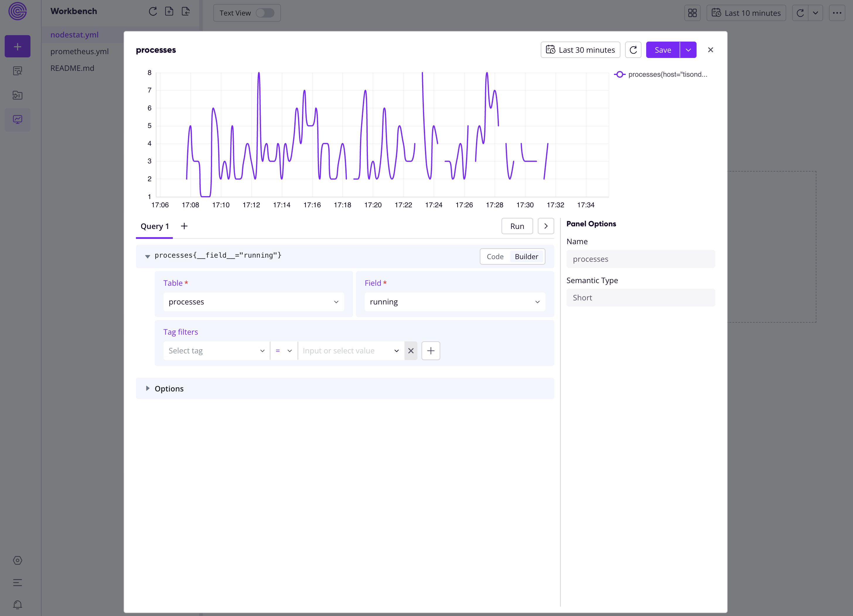Toggle the Text View switch
Screen dimensions: 853x616
pos(265,13)
